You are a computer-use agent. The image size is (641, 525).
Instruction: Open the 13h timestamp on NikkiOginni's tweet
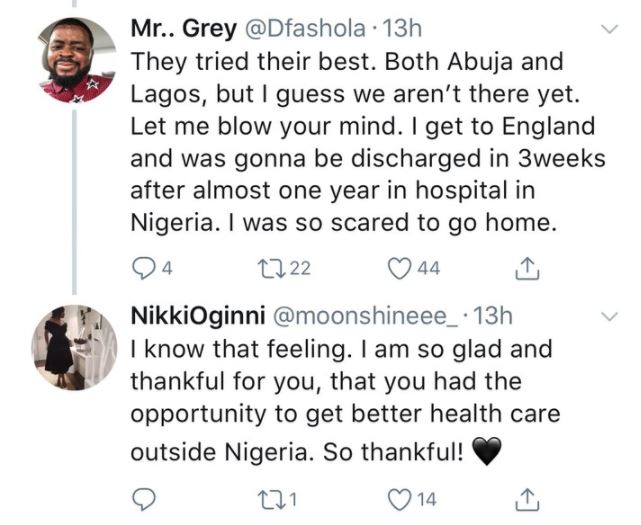491,316
